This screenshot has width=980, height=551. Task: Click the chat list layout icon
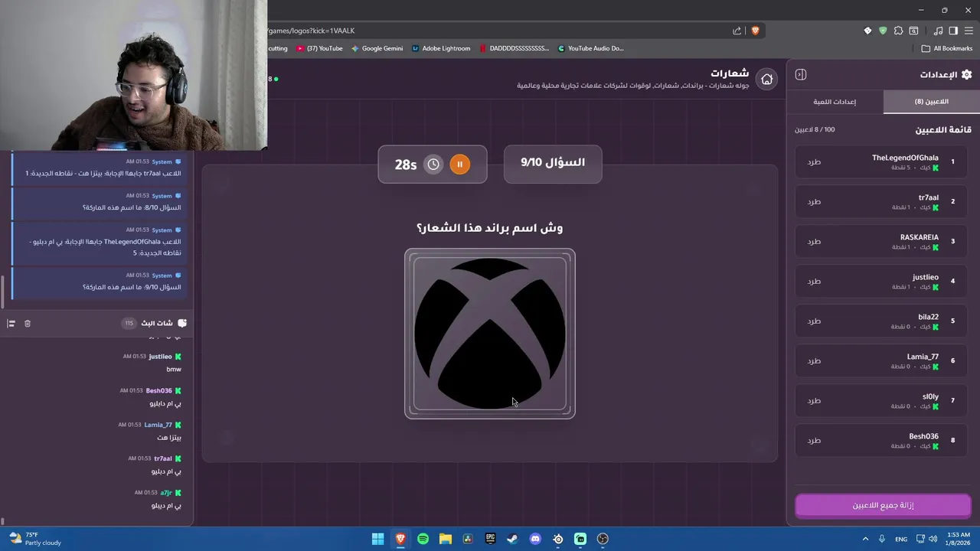(x=11, y=324)
